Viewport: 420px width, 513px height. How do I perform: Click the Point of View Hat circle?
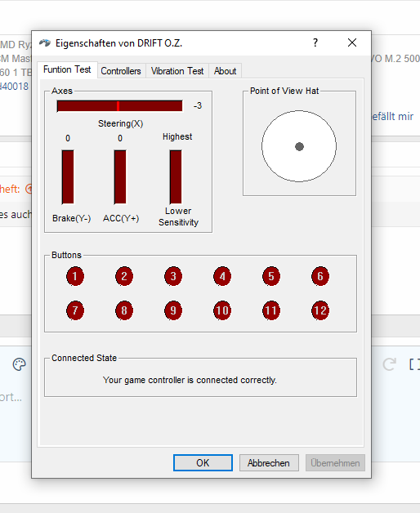point(299,146)
